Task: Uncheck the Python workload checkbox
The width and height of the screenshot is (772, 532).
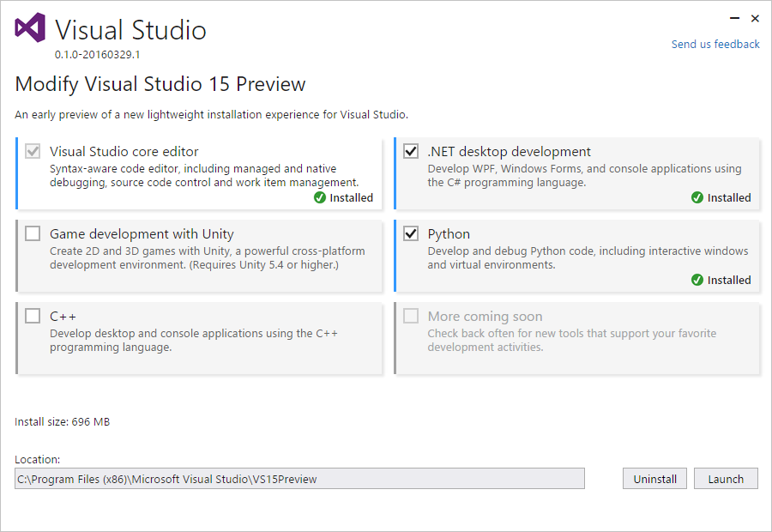Action: [x=411, y=234]
